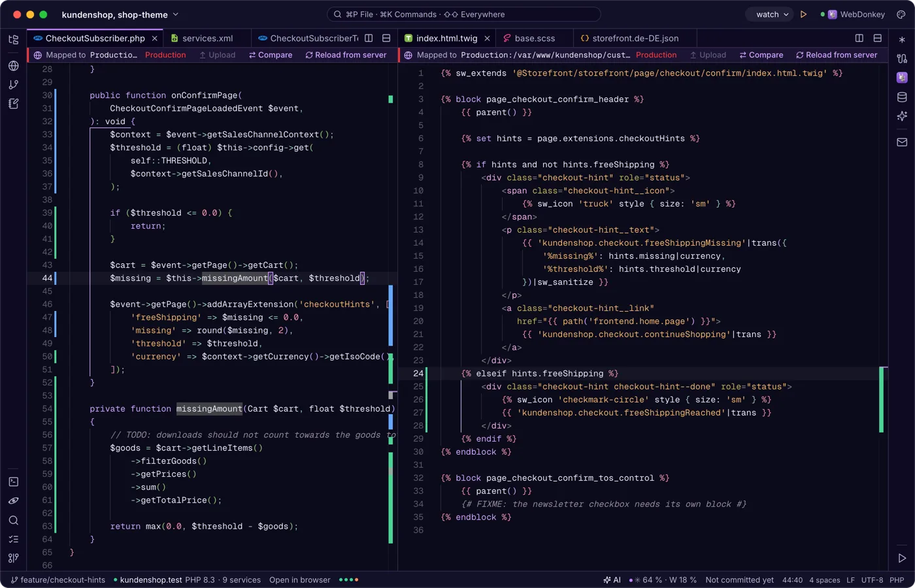
Task: Open the 44:40 cursor position indicator
Action: tap(792, 580)
